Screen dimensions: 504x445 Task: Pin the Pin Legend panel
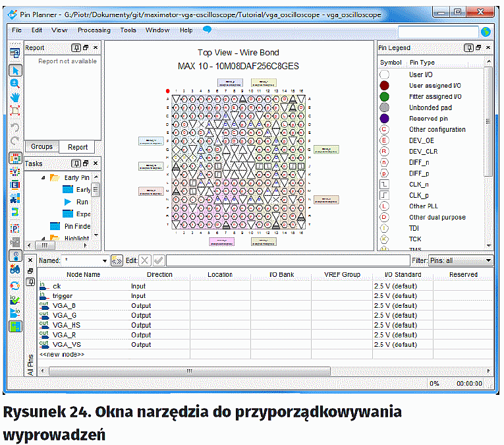pos(468,47)
